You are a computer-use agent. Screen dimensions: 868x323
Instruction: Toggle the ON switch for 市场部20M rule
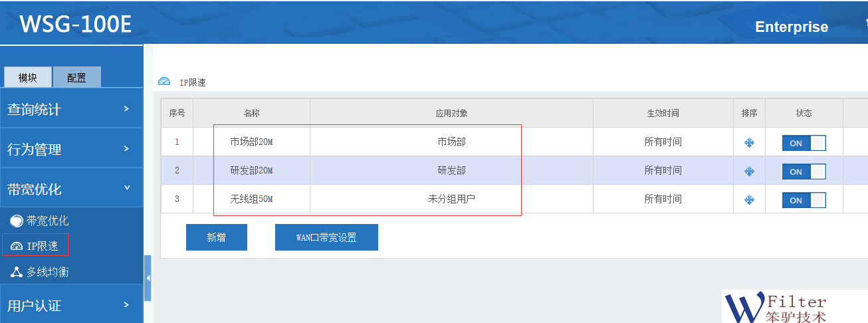pos(804,143)
